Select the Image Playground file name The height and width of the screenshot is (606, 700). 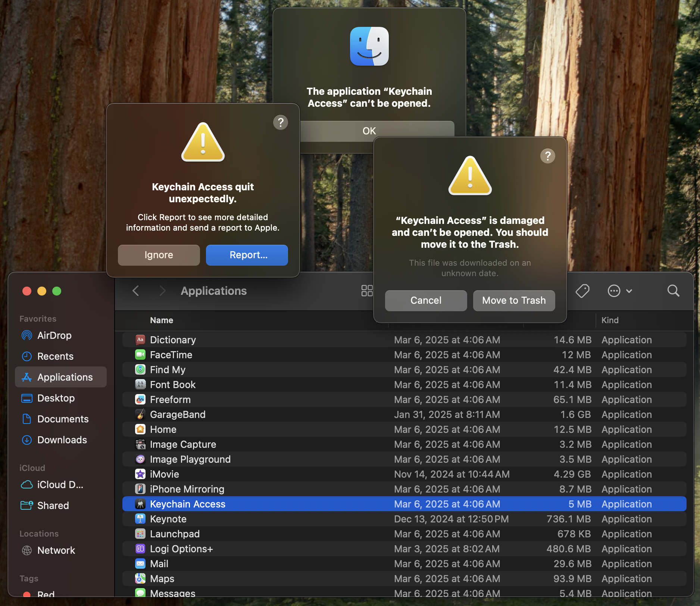coord(190,459)
